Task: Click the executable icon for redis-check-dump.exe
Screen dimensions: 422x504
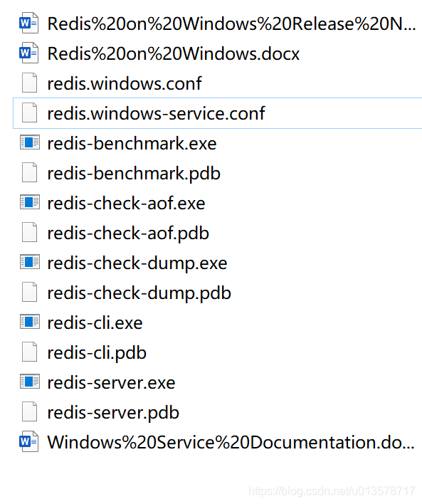Action: click(30, 262)
